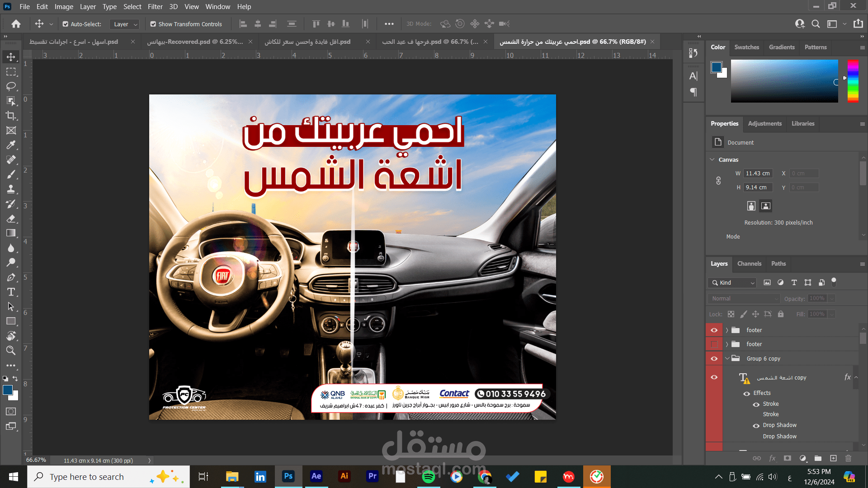Click the delete layer trash icon
This screenshot has width=868, height=488.
coord(848,458)
